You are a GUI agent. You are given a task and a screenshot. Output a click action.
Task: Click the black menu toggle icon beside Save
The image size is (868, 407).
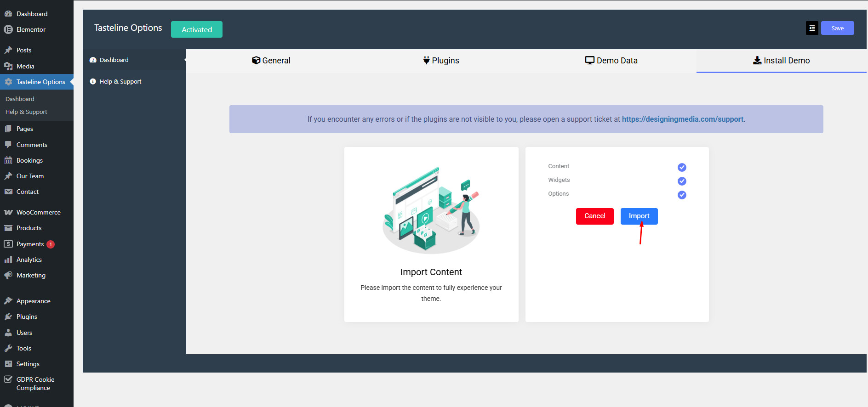tap(812, 28)
